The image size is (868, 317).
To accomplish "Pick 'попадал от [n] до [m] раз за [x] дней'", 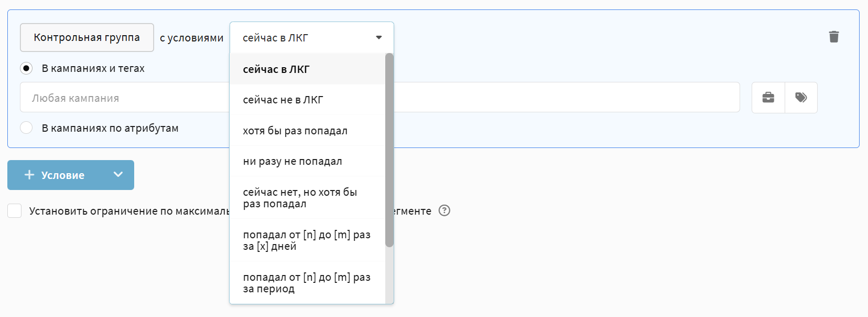I will point(308,240).
